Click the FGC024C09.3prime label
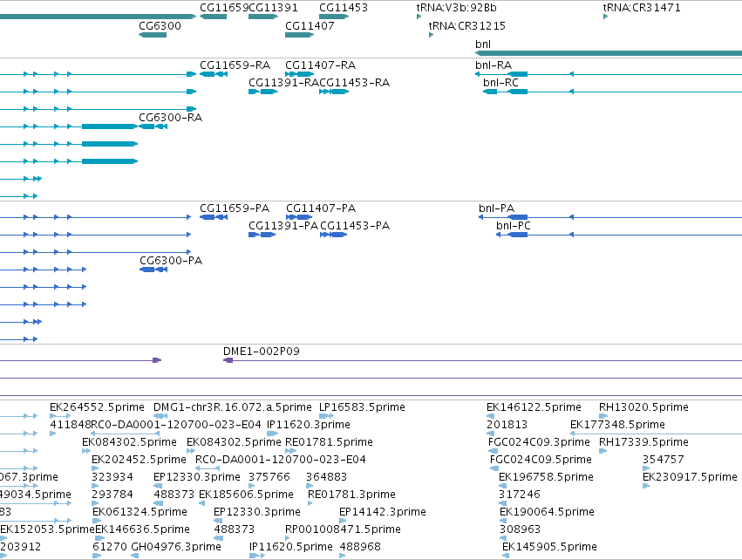The width and height of the screenshot is (742, 560). (x=539, y=442)
